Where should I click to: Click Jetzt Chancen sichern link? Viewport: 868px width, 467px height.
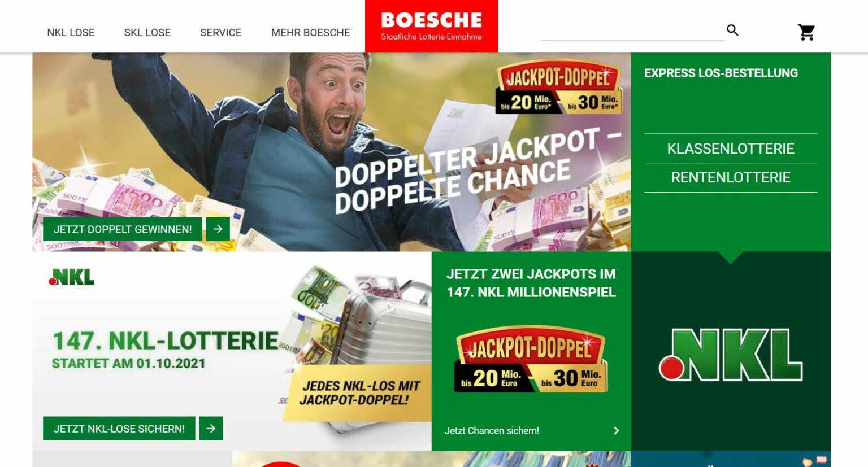(492, 431)
